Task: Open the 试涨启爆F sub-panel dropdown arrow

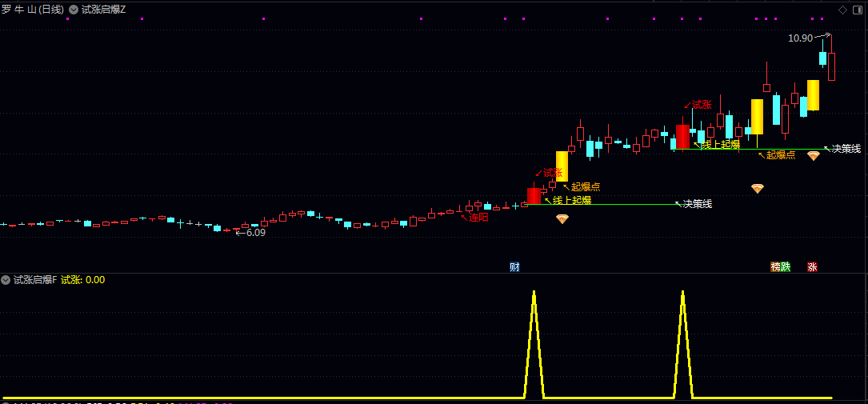Action: tap(6, 280)
